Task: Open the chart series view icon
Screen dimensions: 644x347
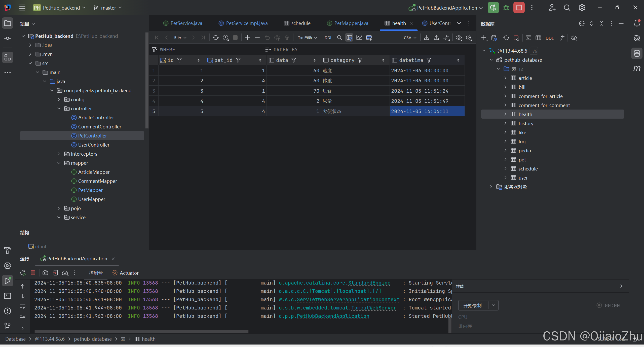Action: click(359, 38)
